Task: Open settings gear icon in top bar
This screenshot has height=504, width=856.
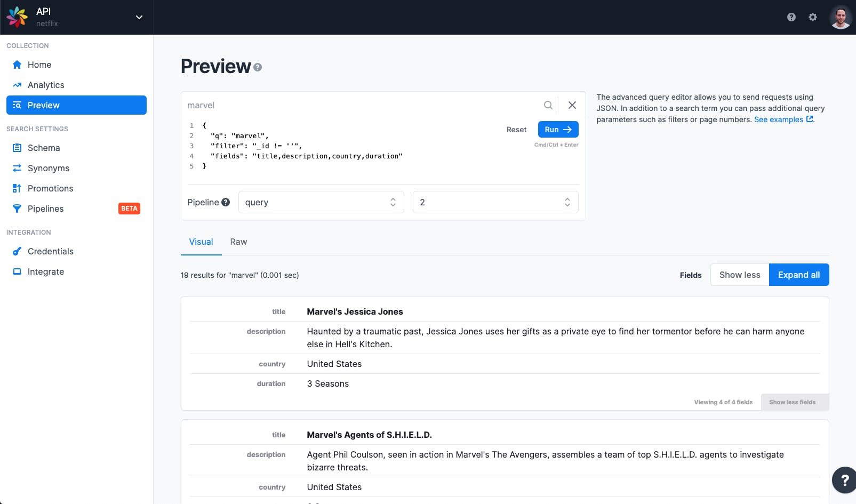Action: click(x=813, y=17)
